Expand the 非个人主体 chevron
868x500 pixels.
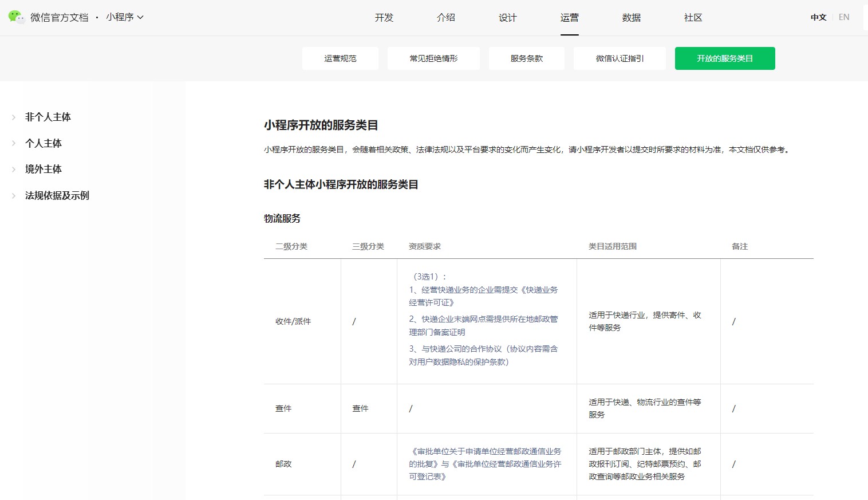tap(14, 117)
